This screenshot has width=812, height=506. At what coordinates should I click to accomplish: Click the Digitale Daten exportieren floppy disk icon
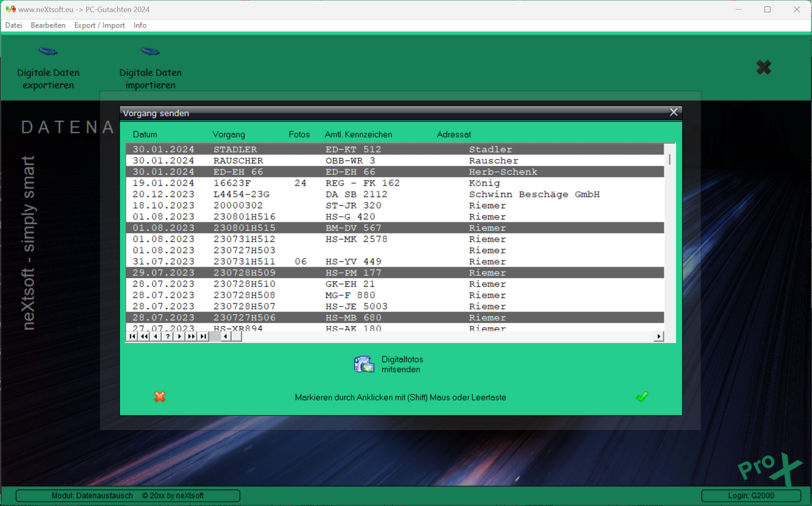tap(48, 51)
